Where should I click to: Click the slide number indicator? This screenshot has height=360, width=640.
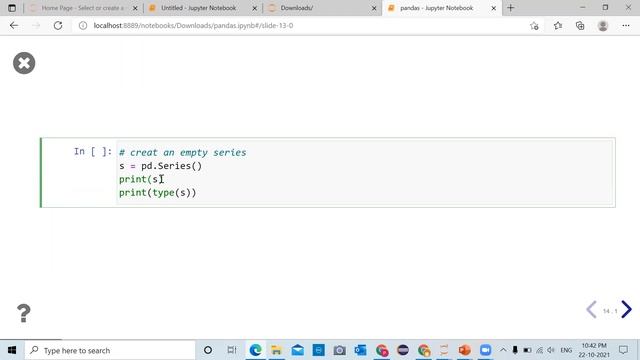610,311
